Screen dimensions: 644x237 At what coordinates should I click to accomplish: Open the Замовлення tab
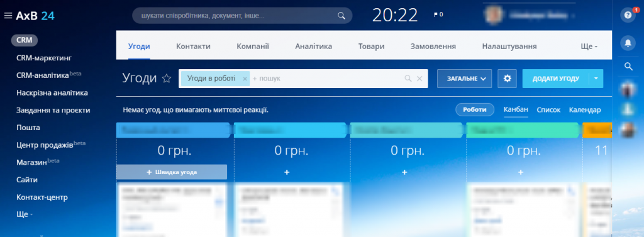tap(433, 47)
